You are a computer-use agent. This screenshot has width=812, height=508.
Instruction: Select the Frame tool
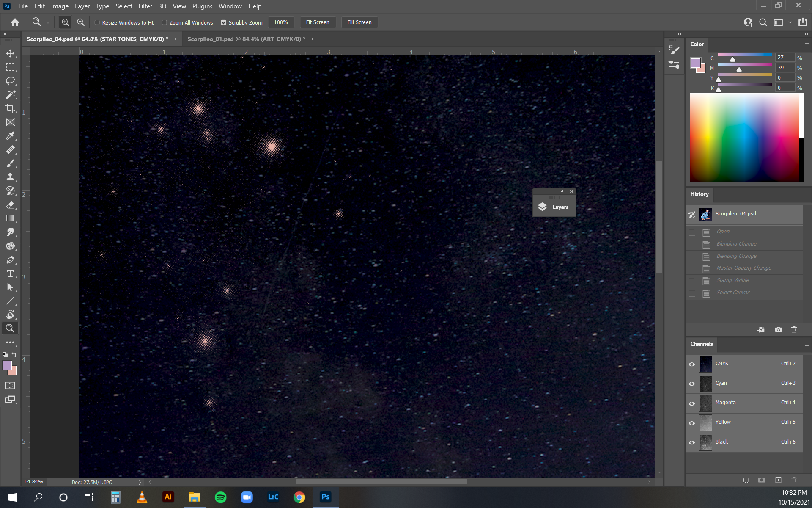(10, 122)
